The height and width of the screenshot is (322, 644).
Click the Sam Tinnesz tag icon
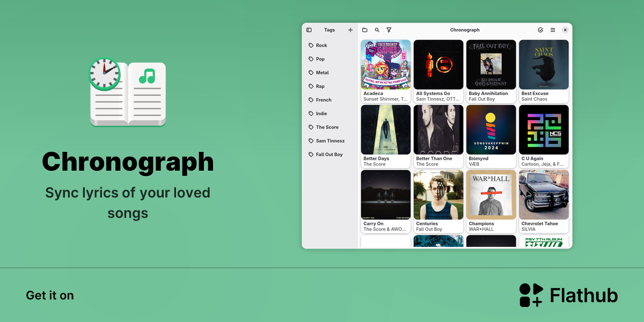click(x=311, y=141)
